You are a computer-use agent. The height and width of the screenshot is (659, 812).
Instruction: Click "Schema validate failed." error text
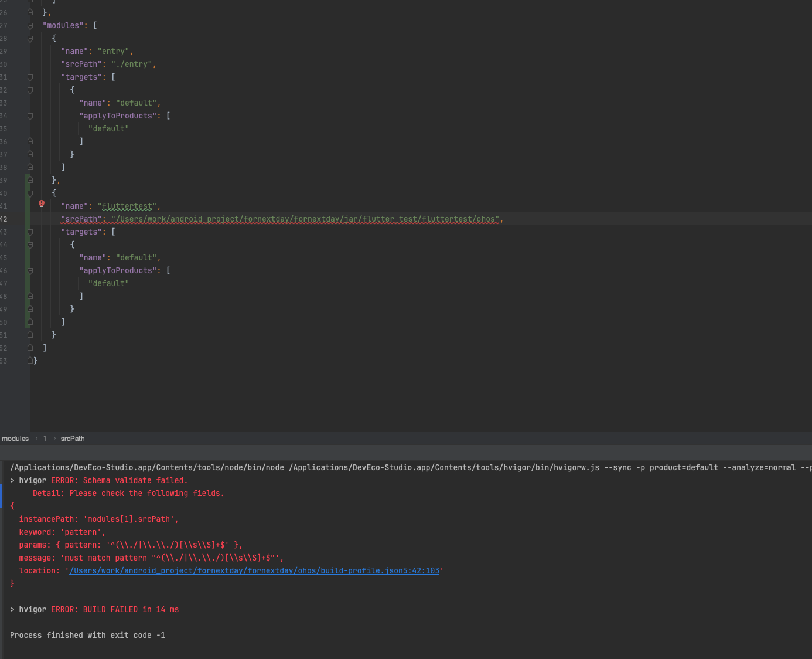(x=135, y=480)
